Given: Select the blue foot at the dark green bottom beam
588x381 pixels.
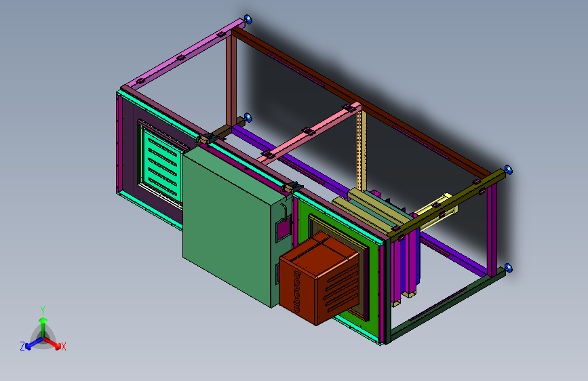Looking at the screenshot, I should point(508,268).
